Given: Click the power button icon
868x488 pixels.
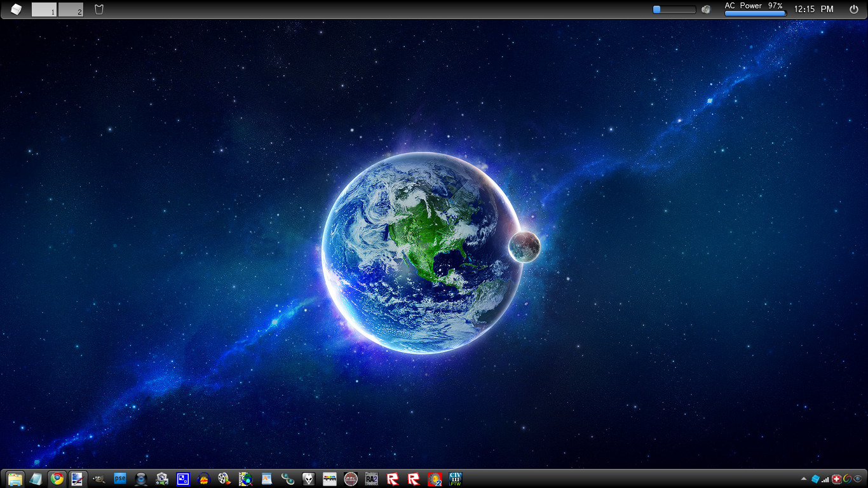Looking at the screenshot, I should (854, 9).
